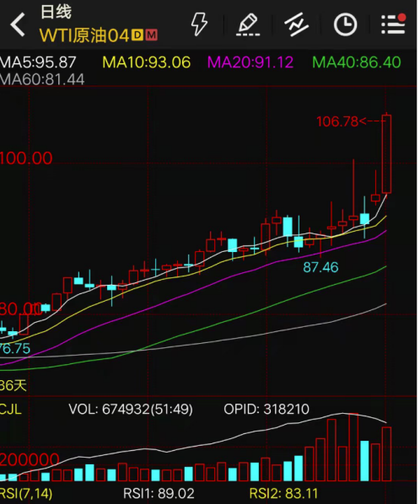Image resolution: width=420 pixels, height=504 pixels.
Task: Tap the back arrow icon
Action: 18,24
